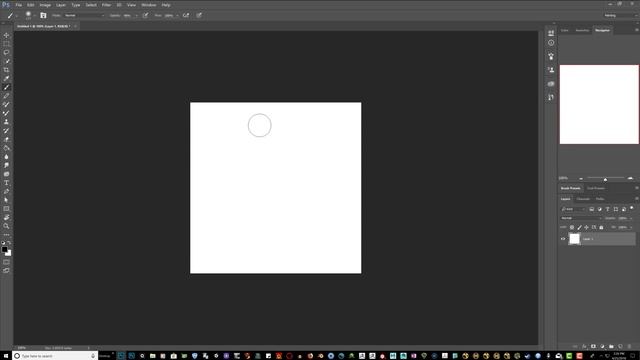Screen dimensions: 640x360
Task: Select the Clone Stamp tool
Action: pos(6,122)
